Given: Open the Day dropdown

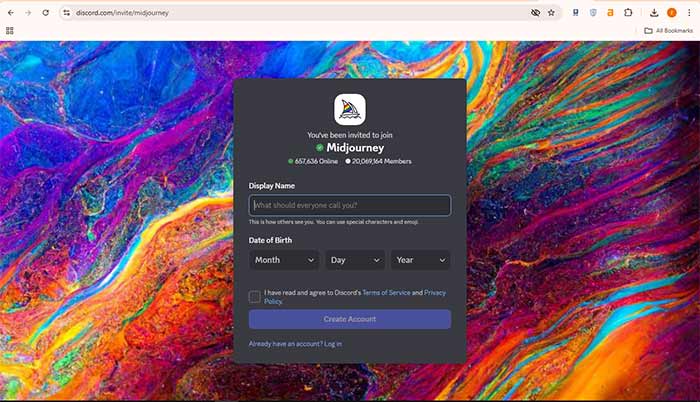Looking at the screenshot, I should (355, 260).
